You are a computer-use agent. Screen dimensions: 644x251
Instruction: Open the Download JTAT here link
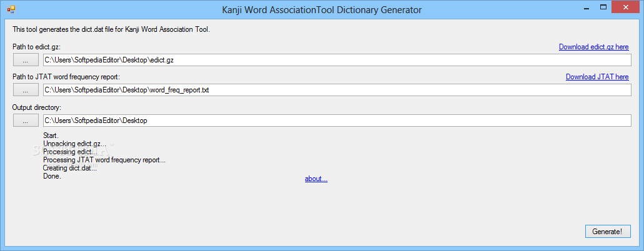pyautogui.click(x=597, y=77)
